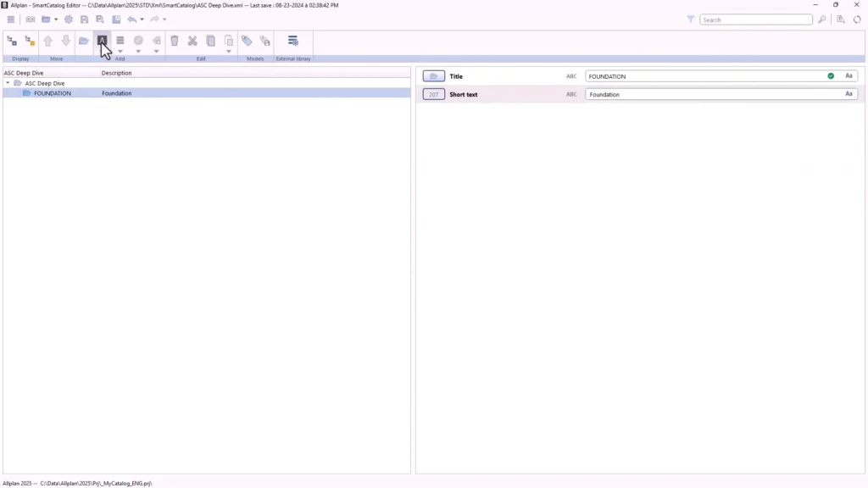Viewport: 868px width, 488px height.
Task: Move the FOUNDATION entry up with the arrow icon
Action: (47, 40)
